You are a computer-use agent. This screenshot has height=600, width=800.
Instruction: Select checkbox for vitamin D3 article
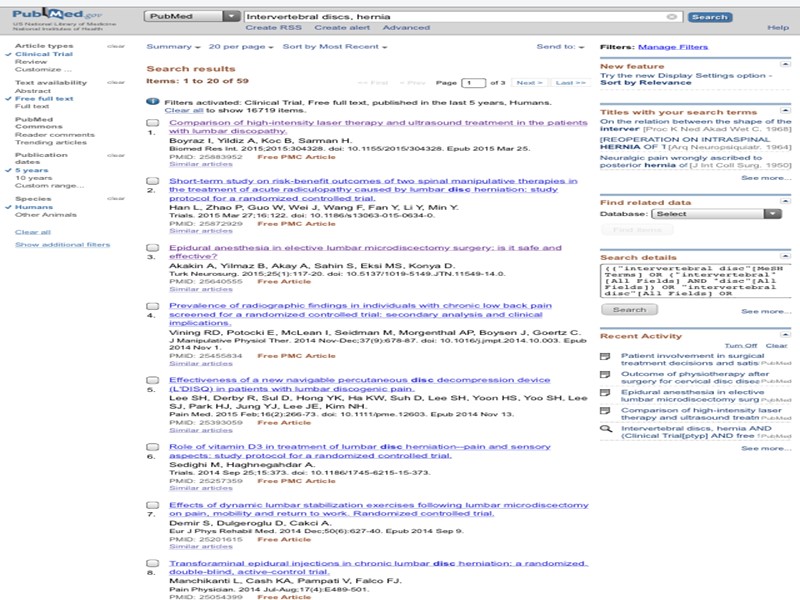153,446
